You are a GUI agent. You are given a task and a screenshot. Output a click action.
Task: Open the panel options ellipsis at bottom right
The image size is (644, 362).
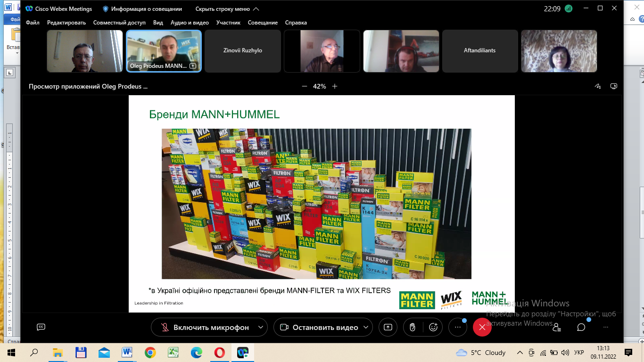tap(606, 327)
